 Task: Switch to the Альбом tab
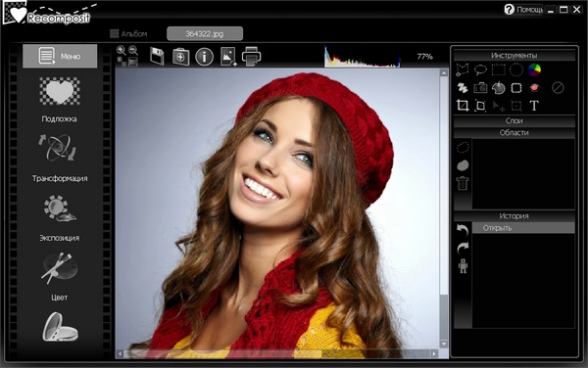click(128, 33)
